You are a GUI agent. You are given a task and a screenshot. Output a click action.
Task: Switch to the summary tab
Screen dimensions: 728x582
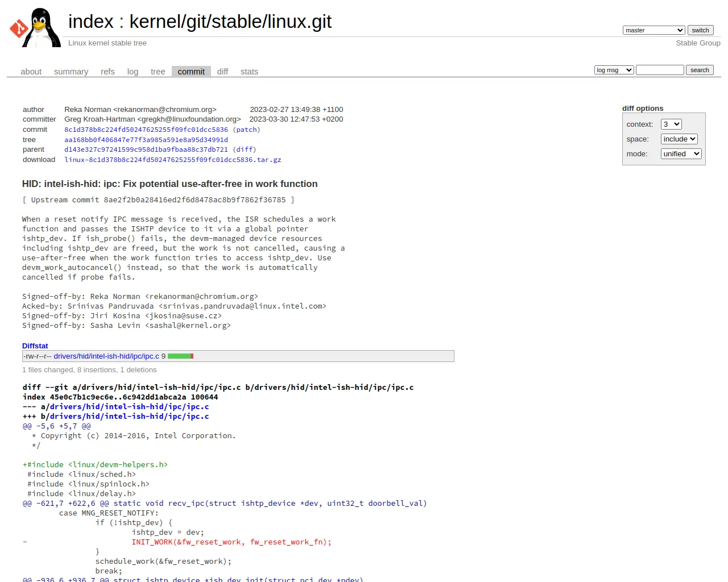coord(71,72)
